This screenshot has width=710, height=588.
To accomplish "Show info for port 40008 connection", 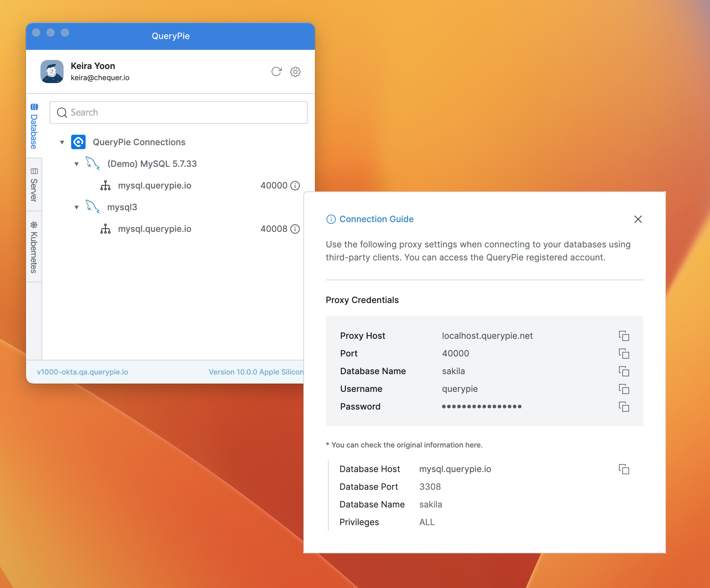I will [x=295, y=229].
